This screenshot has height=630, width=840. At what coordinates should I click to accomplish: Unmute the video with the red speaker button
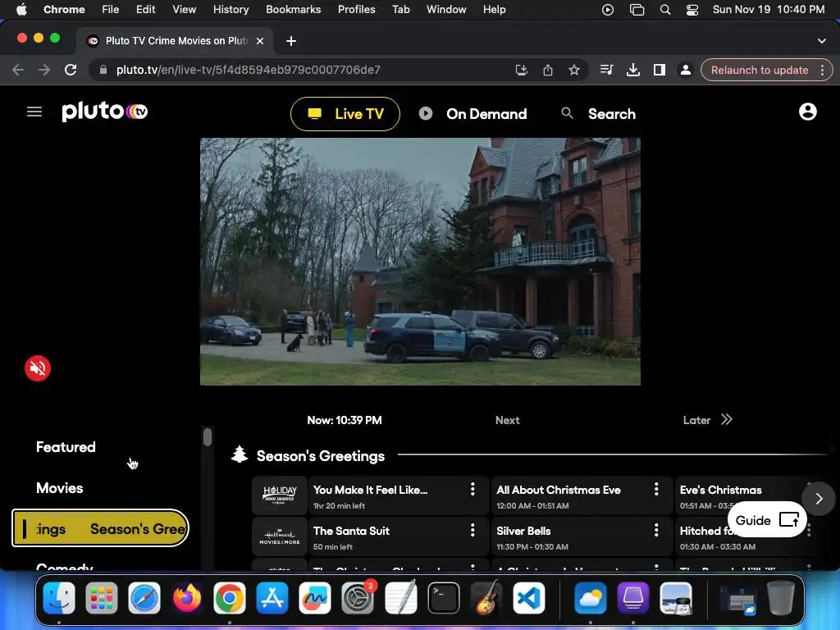click(38, 368)
